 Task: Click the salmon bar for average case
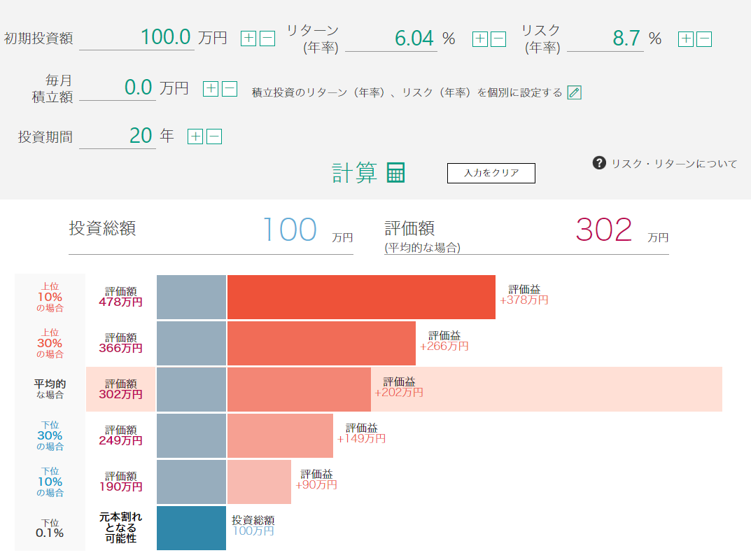[x=299, y=389]
